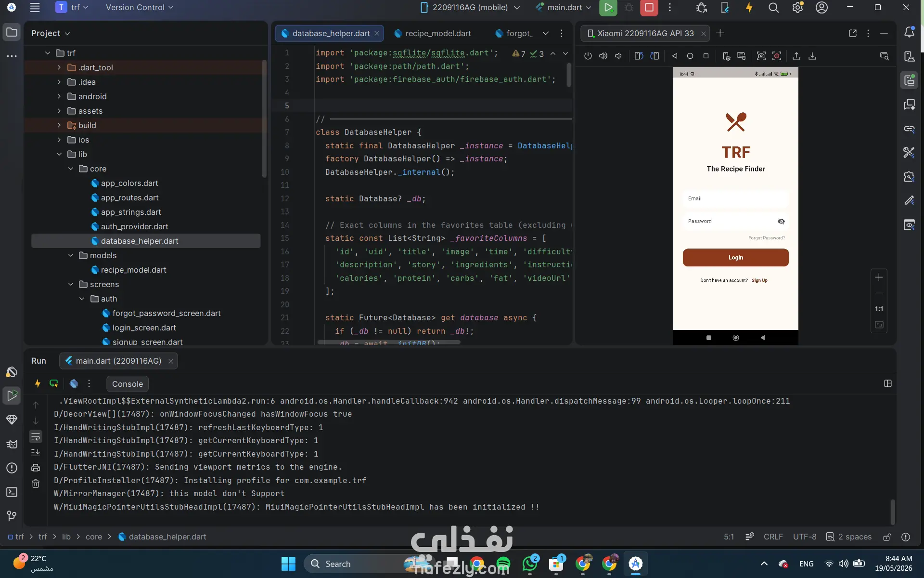Click the green Run button in top toolbar

click(x=608, y=8)
